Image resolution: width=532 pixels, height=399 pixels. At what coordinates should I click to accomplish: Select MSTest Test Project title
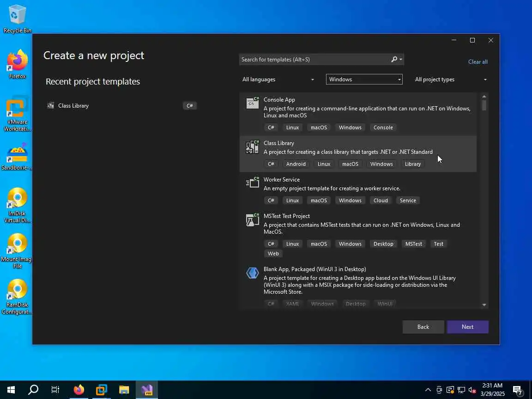287,216
